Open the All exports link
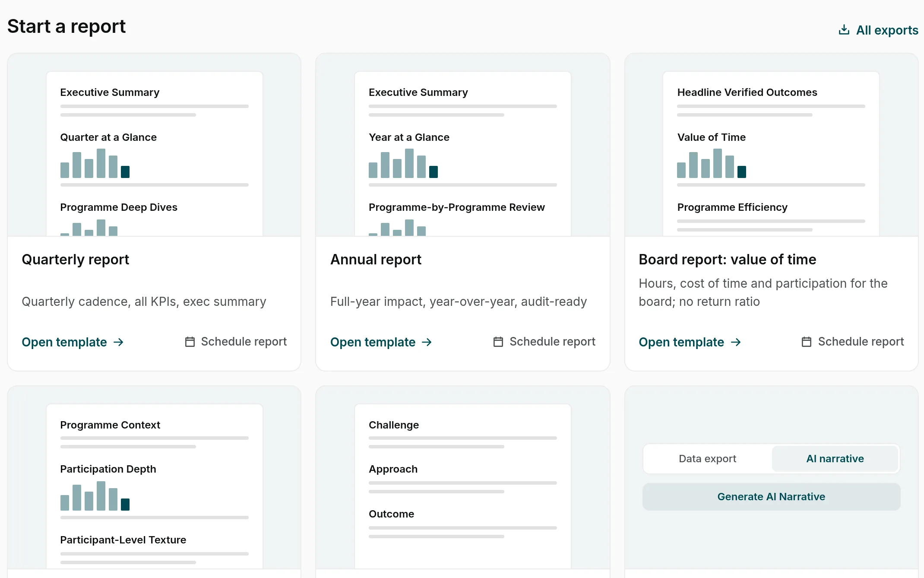 click(878, 30)
